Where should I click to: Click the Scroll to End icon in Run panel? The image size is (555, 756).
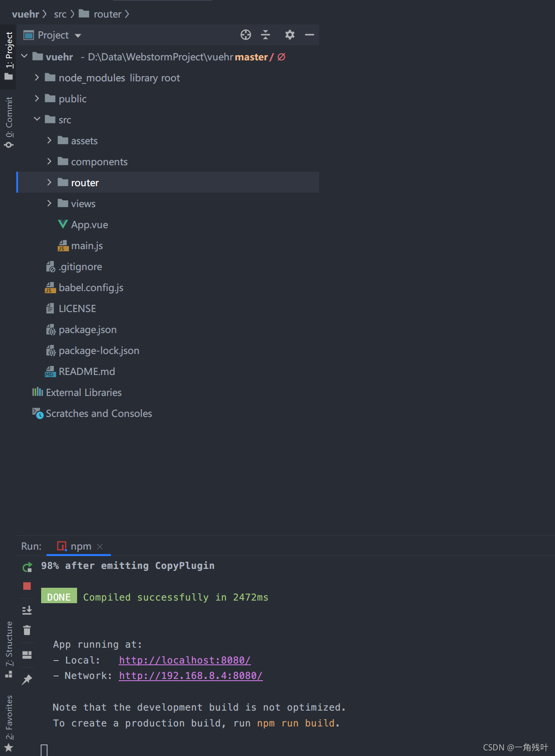(27, 610)
